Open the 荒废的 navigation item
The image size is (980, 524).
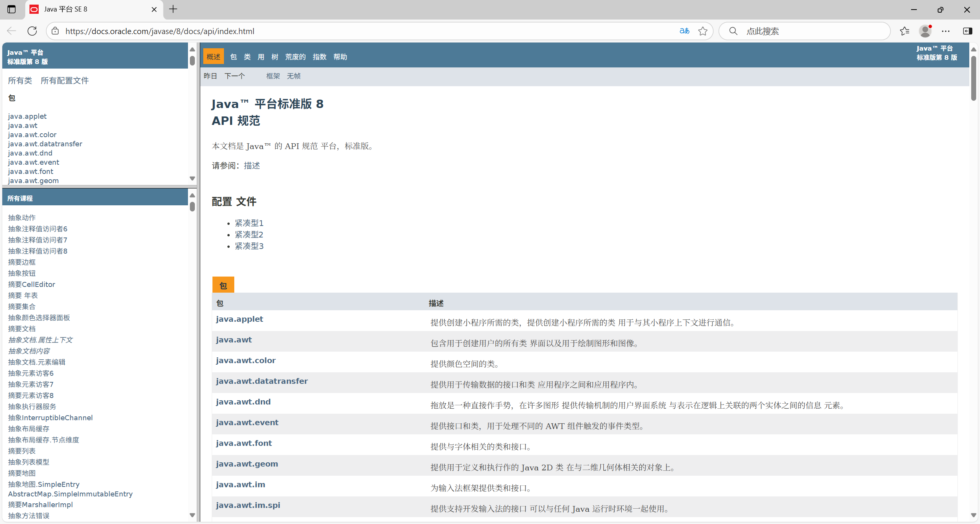coord(296,57)
